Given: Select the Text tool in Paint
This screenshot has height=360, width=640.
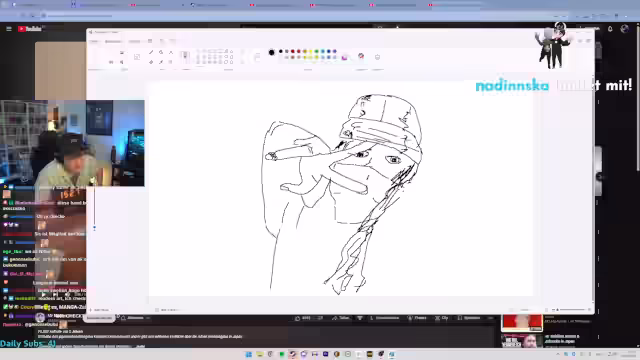Looking at the screenshot, I should pyautogui.click(x=171, y=52).
